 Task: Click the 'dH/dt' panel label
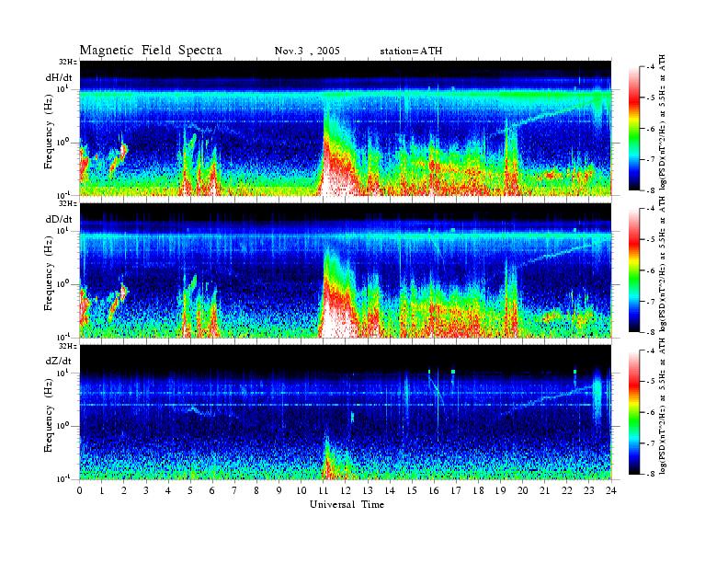59,77
